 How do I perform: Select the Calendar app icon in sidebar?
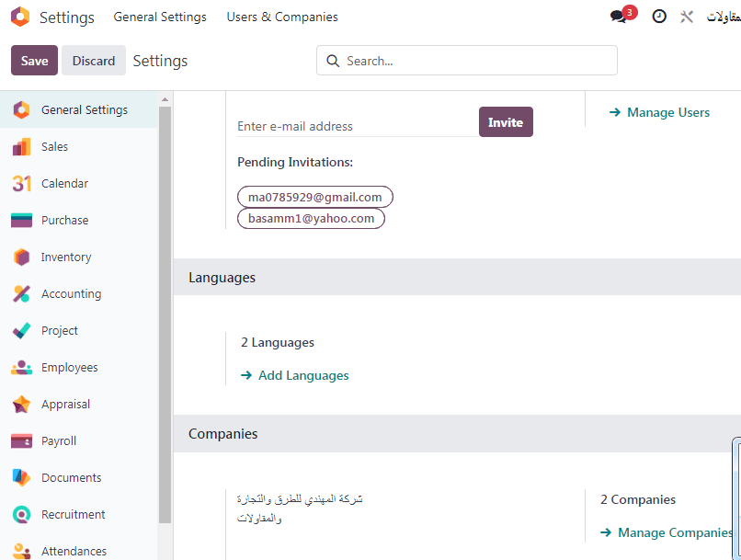(22, 184)
